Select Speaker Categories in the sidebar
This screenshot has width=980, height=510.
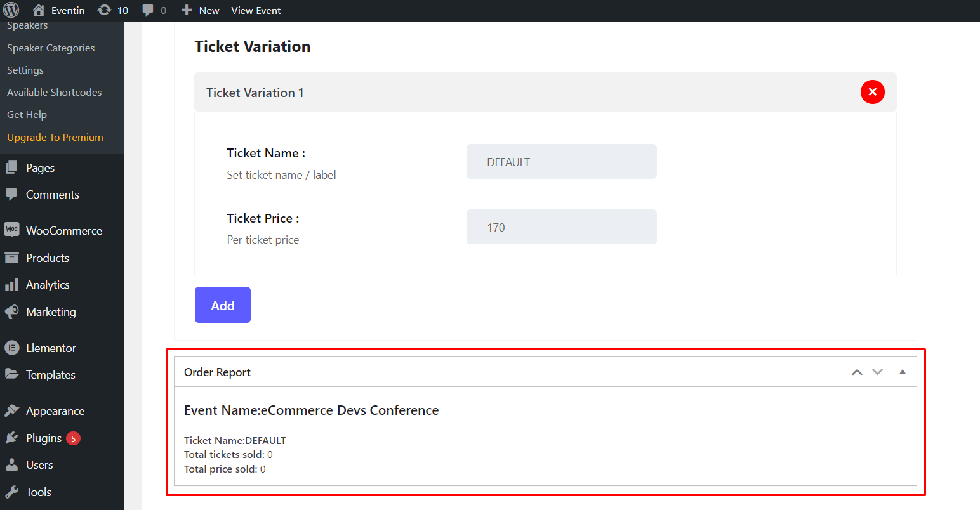click(x=50, y=48)
